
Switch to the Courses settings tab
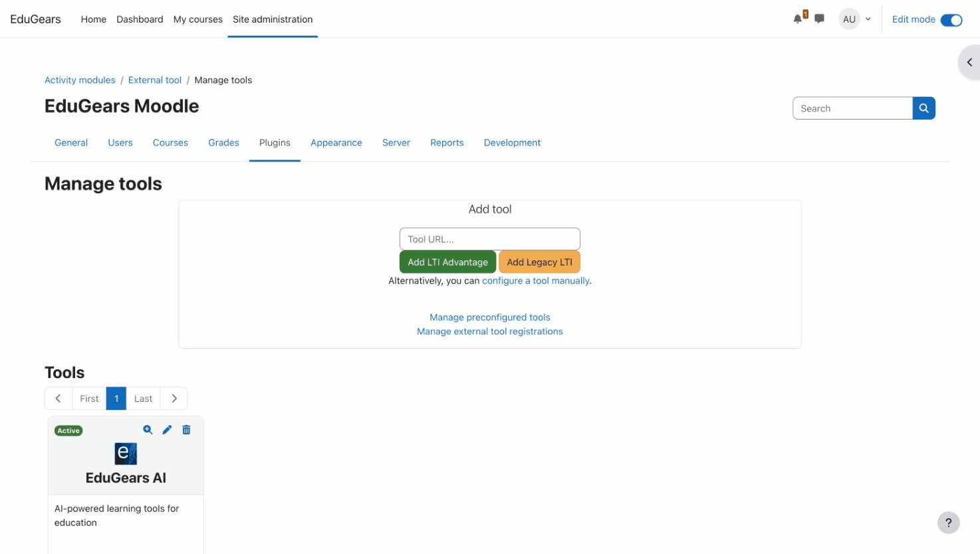[170, 142]
